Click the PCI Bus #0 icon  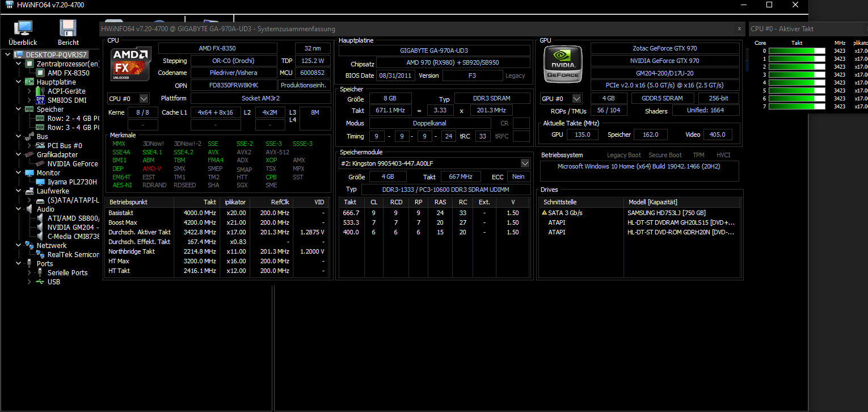click(x=41, y=145)
